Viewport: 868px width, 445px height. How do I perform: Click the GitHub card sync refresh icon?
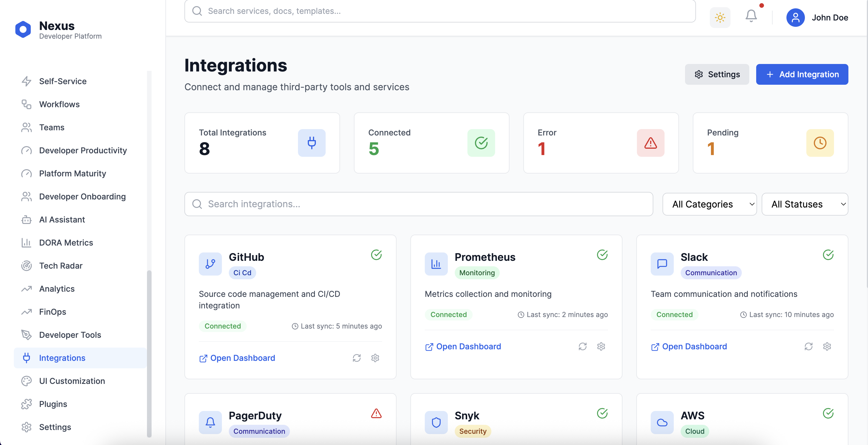[356, 358]
